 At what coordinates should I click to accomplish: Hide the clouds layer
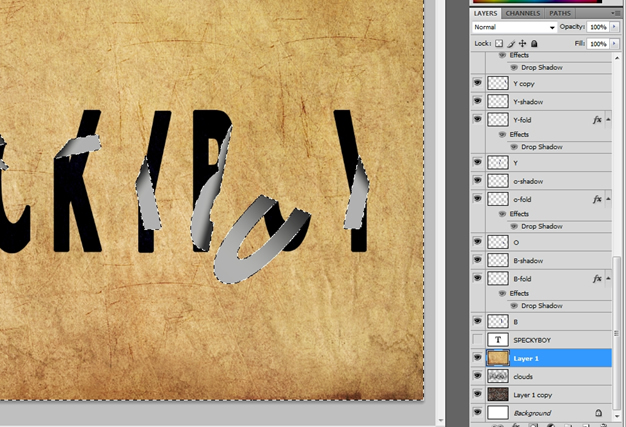click(x=477, y=376)
